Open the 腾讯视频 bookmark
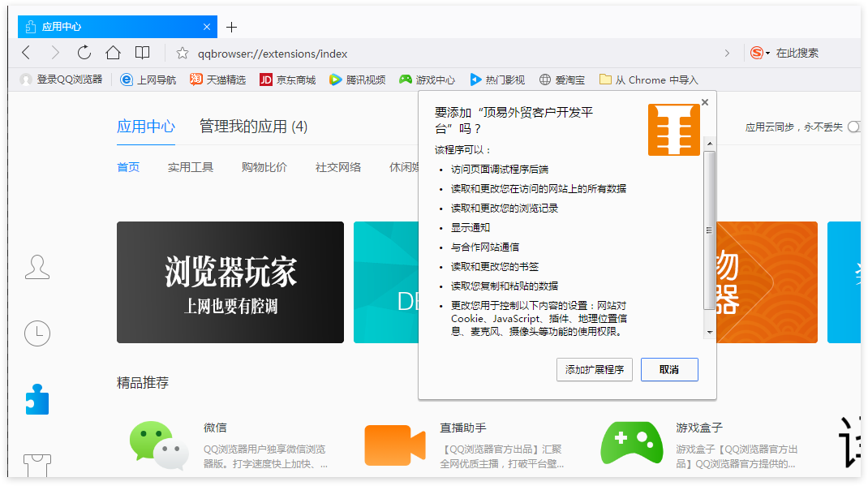868x486 pixels. pyautogui.click(x=357, y=80)
